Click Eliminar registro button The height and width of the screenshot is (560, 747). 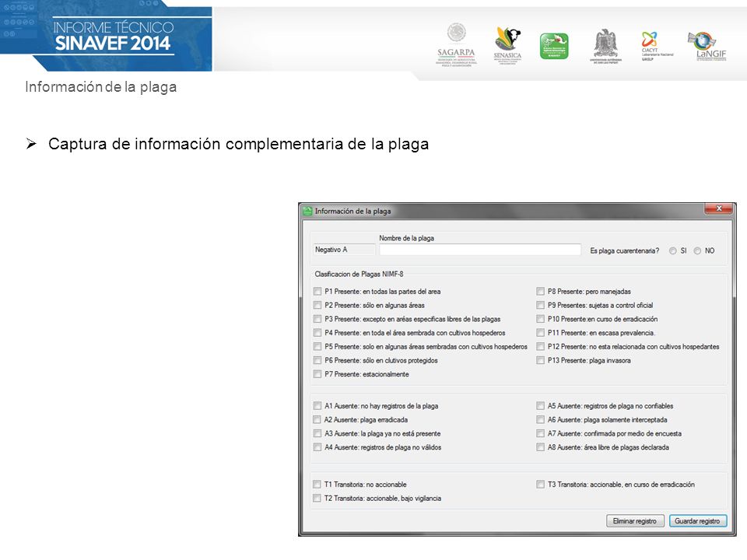point(635,521)
